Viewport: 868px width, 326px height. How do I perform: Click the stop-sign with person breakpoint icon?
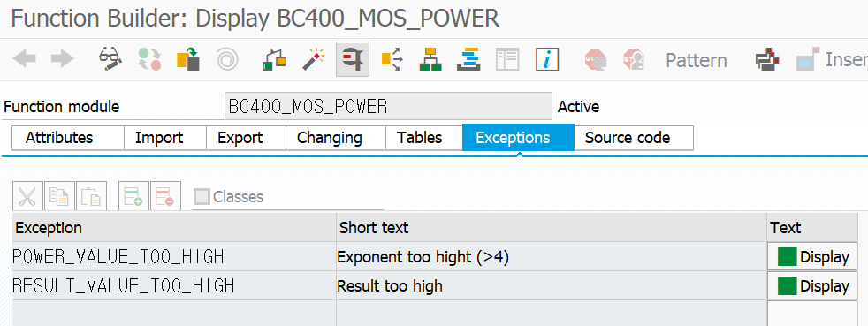click(634, 59)
